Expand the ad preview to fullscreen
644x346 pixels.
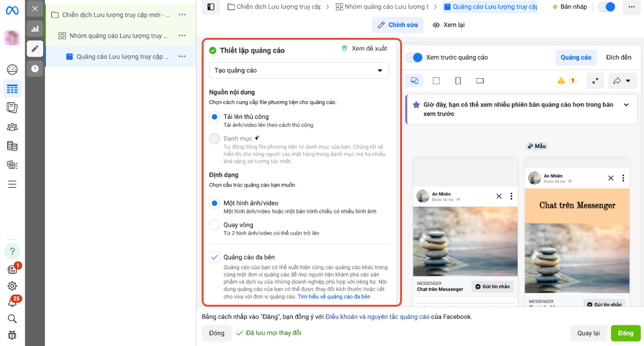[x=595, y=81]
